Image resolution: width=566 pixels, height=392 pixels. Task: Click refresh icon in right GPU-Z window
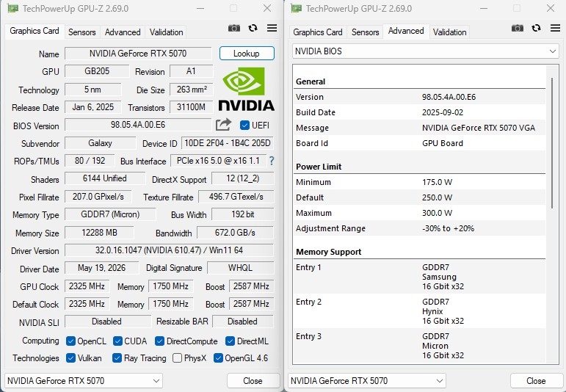[x=537, y=28]
